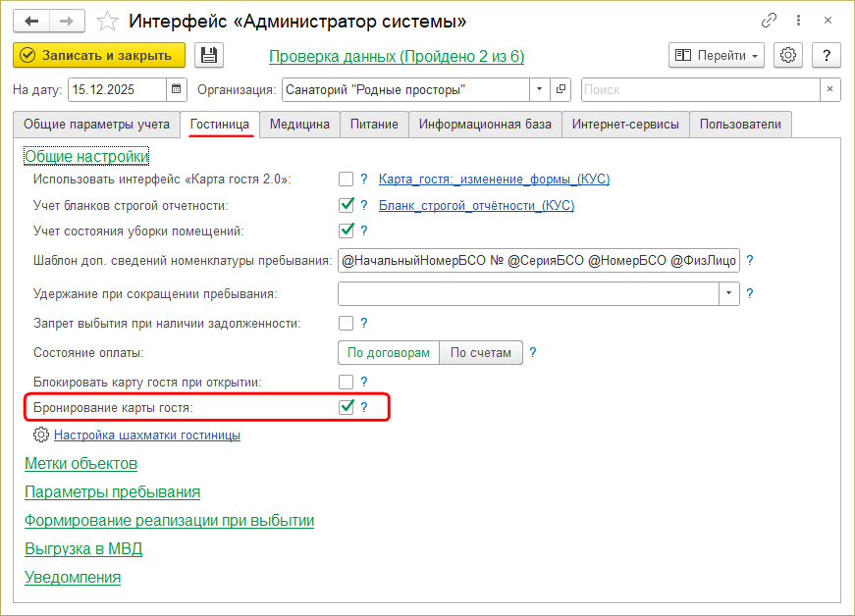The image size is (855, 616).
Task: Show help for «Карта гостя 2.0» option
Action: (x=364, y=180)
